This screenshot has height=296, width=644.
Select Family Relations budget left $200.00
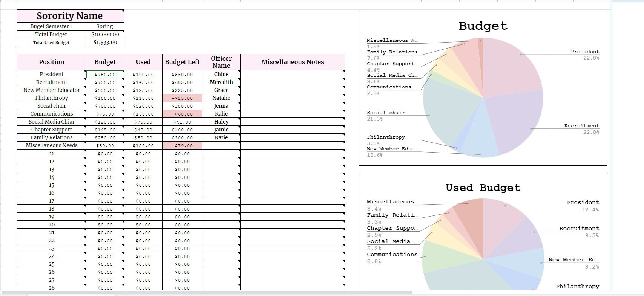pos(182,138)
